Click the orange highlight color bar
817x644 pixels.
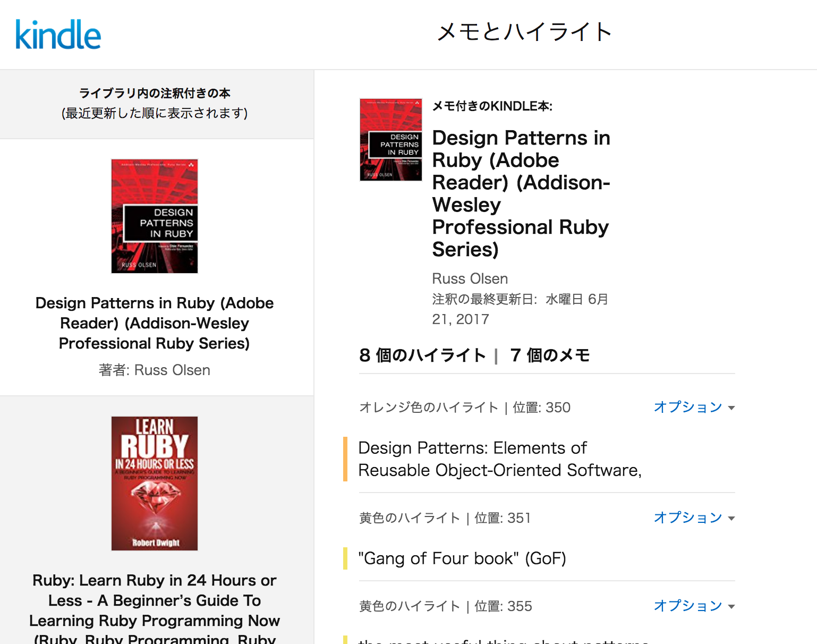point(346,459)
